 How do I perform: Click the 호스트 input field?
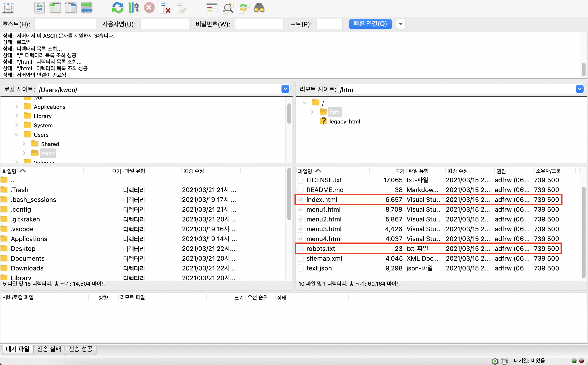coord(65,24)
